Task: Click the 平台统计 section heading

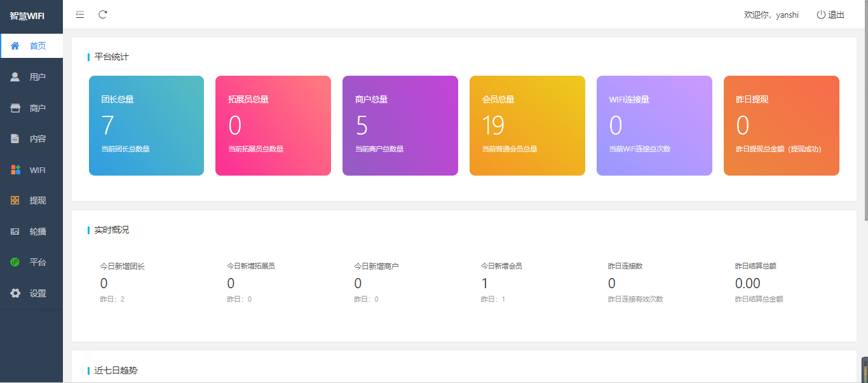Action: 112,57
